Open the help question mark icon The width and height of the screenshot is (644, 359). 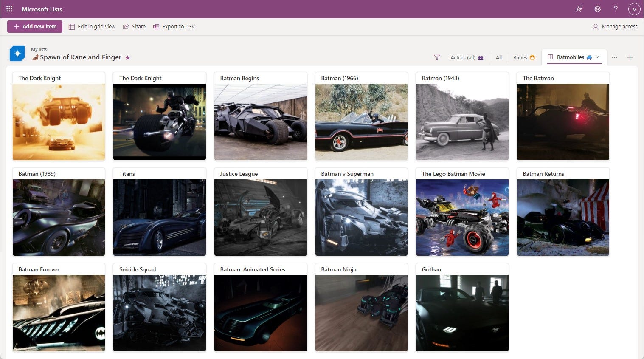click(616, 9)
